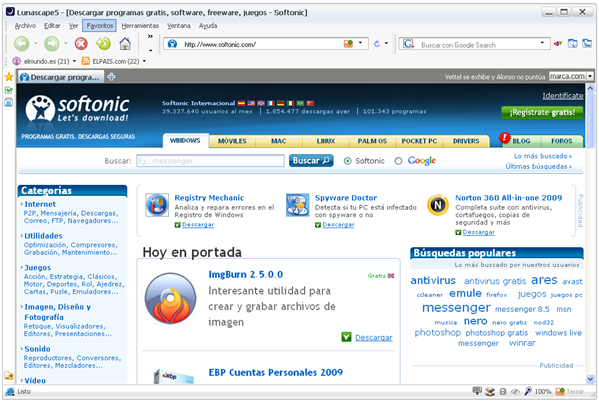The height and width of the screenshot is (401, 599).
Task: Click the blue go arrow beside address bar
Action: click(x=377, y=44)
